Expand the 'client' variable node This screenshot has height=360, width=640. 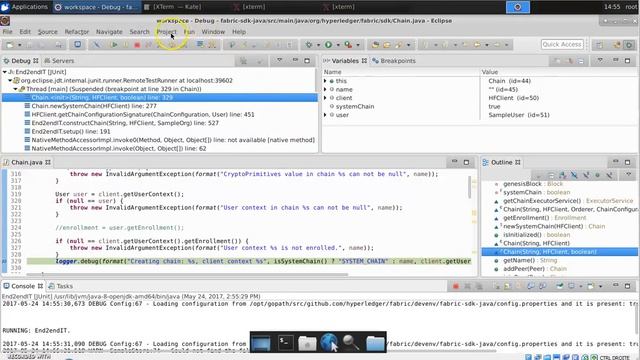point(325,98)
